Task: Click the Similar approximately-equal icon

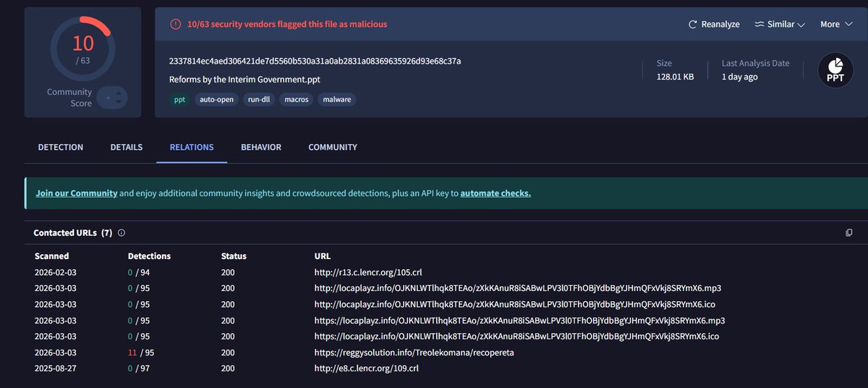Action: coord(759,25)
